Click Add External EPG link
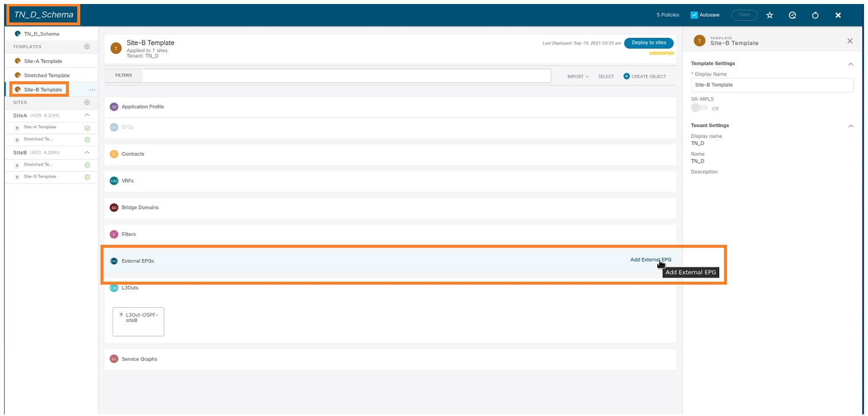Viewport: 868px width, 416px height. [x=650, y=260]
